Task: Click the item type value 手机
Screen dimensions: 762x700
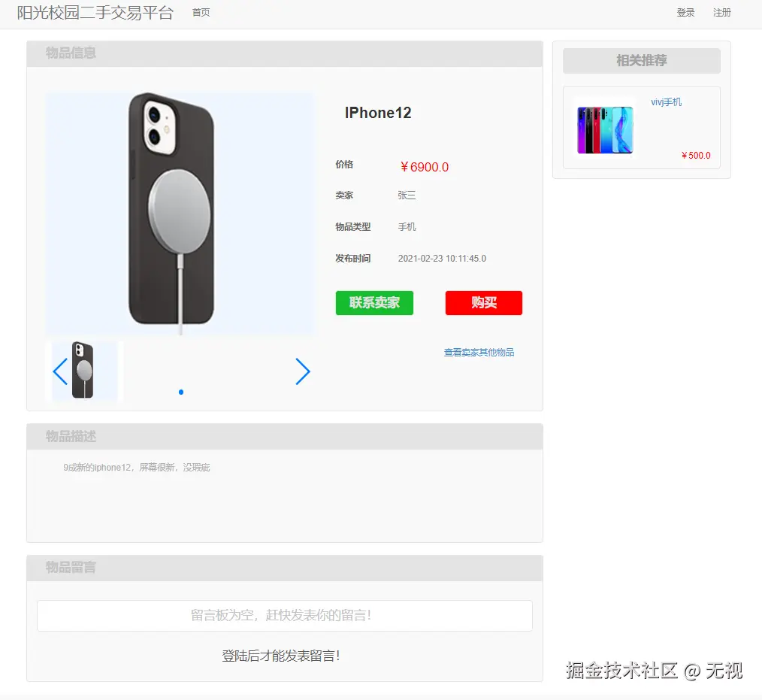Action: point(407,227)
